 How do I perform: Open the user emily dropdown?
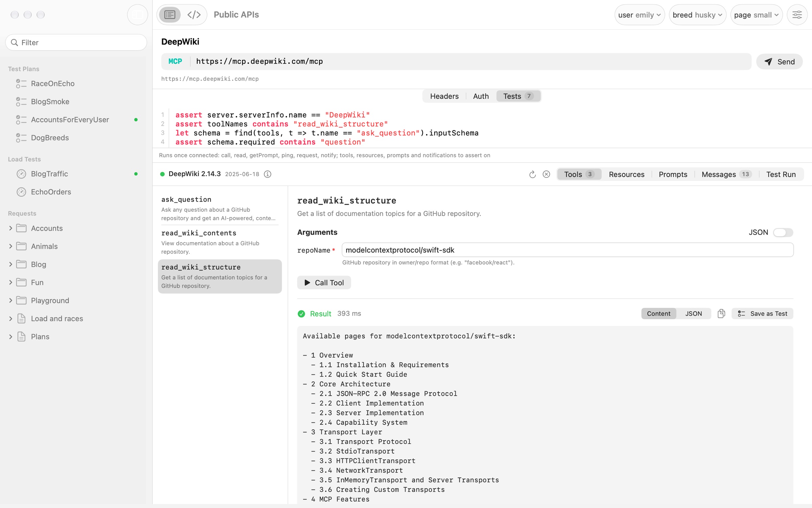tap(639, 15)
